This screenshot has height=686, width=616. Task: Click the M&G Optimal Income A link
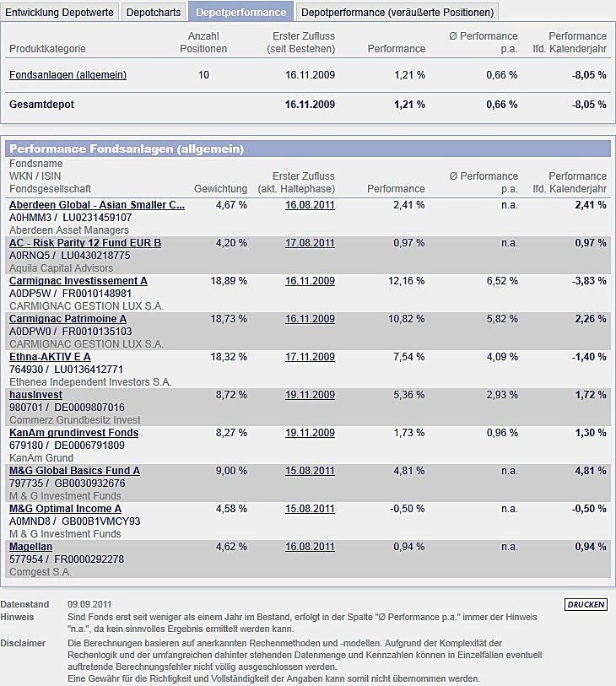coord(65,509)
